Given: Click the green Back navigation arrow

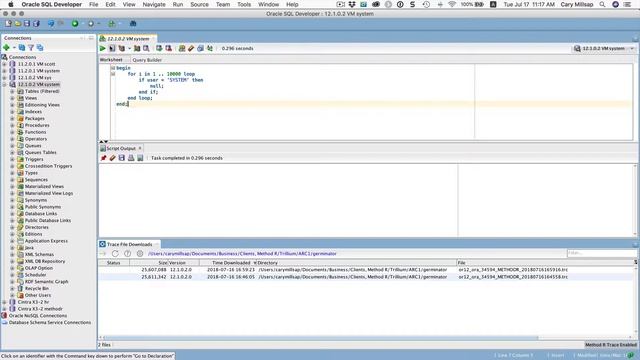Looking at the screenshot, I should point(75,24).
